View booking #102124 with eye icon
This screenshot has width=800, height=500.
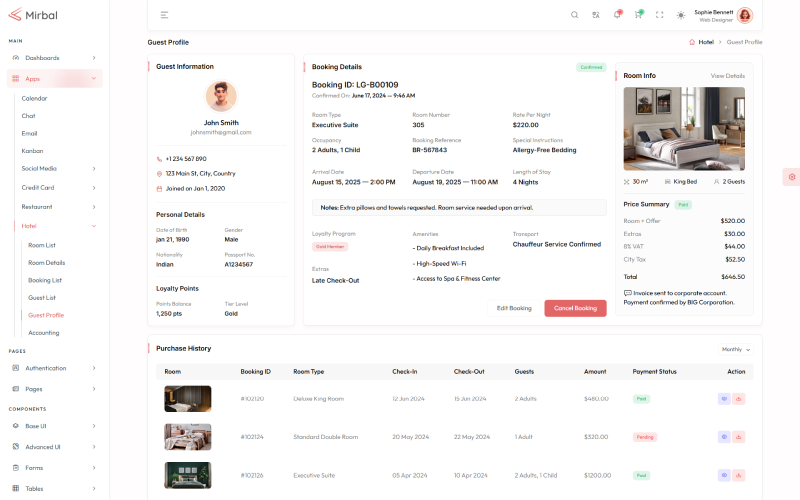click(x=724, y=437)
